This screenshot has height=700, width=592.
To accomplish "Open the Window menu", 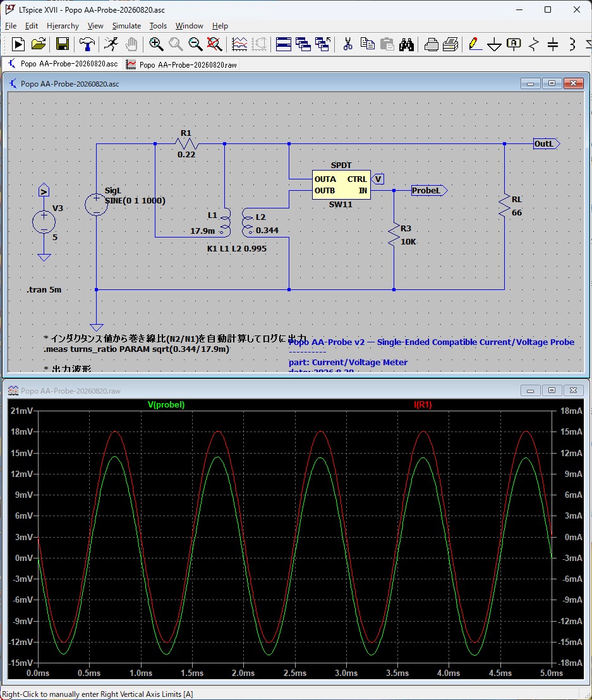I will tap(190, 26).
